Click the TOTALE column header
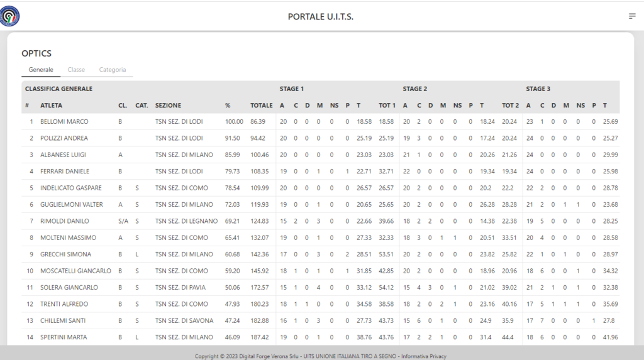 [262, 106]
